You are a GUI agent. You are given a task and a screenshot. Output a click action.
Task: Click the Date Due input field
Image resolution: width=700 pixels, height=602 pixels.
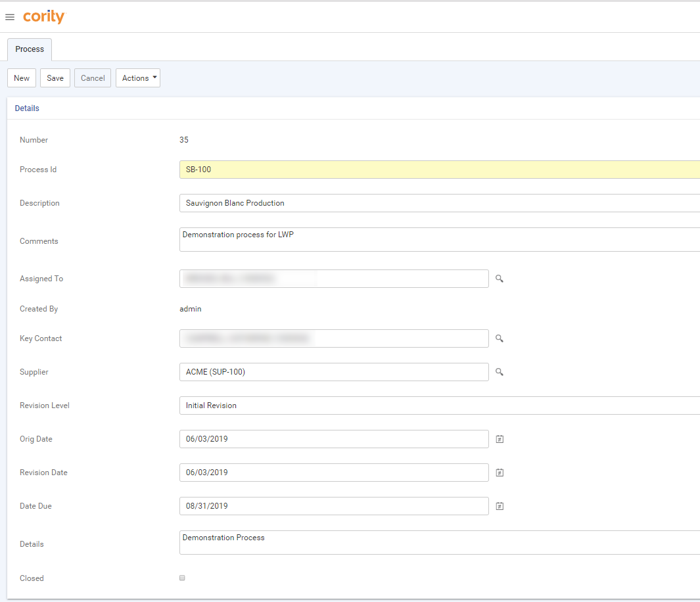tap(333, 506)
